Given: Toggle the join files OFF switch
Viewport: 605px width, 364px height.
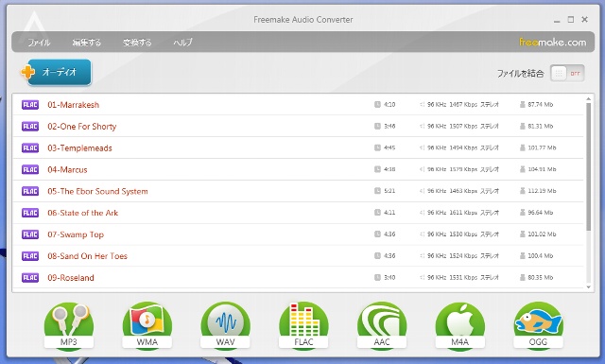Looking at the screenshot, I should click(567, 73).
